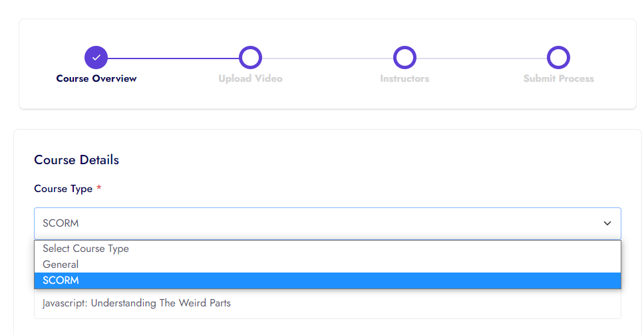
Task: Open the Instructors step label
Action: click(x=404, y=78)
